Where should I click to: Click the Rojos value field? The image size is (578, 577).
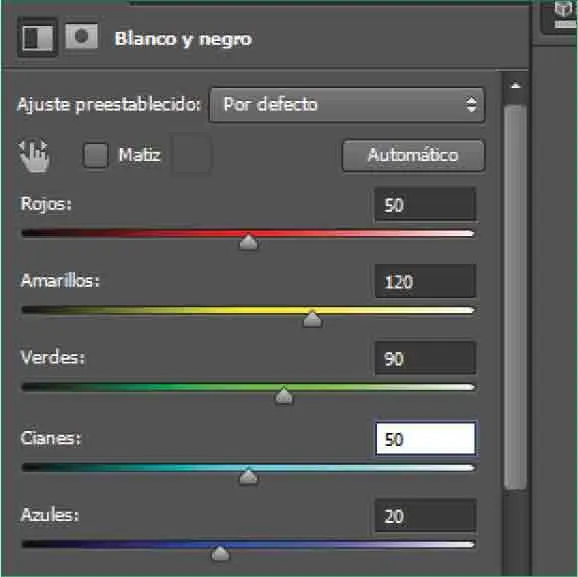[425, 205]
